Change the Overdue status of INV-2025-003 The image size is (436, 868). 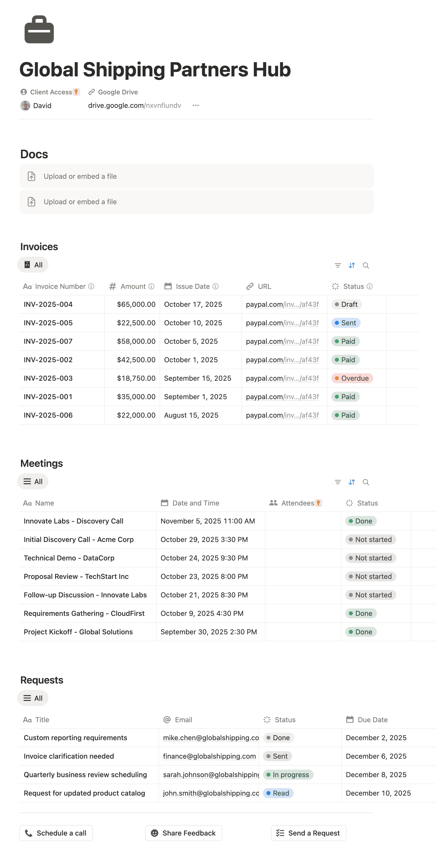[352, 378]
